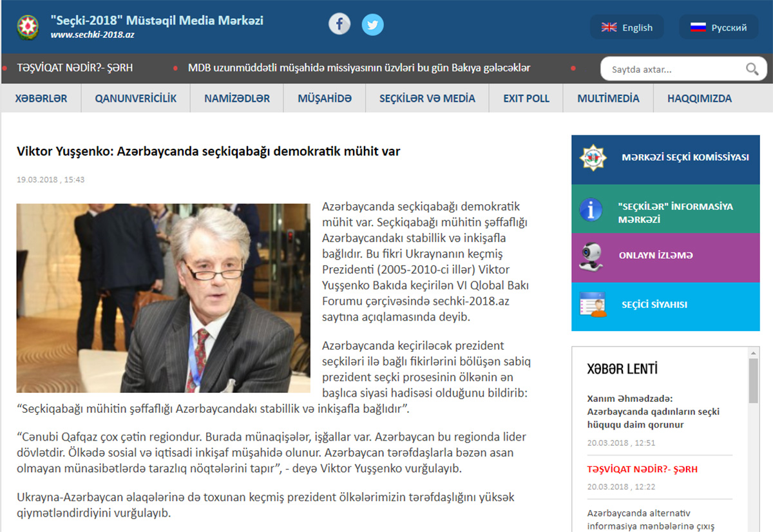Click the webcam icon for Onlayn İzləmə

tap(591, 256)
